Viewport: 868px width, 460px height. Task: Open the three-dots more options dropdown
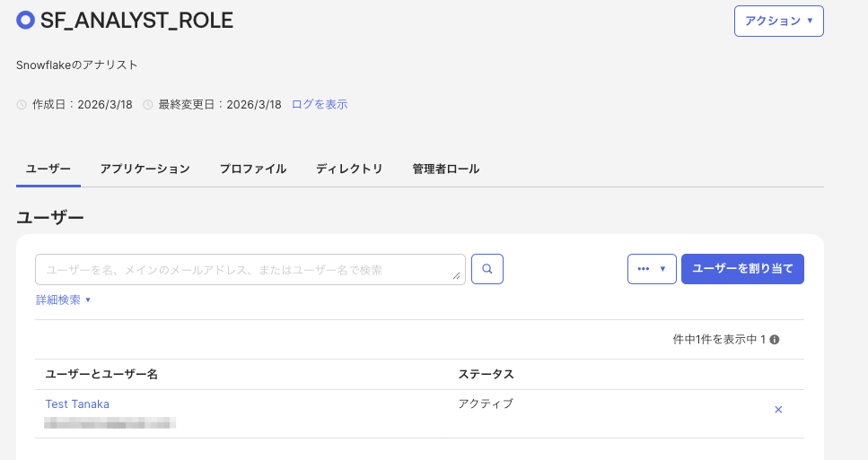652,269
